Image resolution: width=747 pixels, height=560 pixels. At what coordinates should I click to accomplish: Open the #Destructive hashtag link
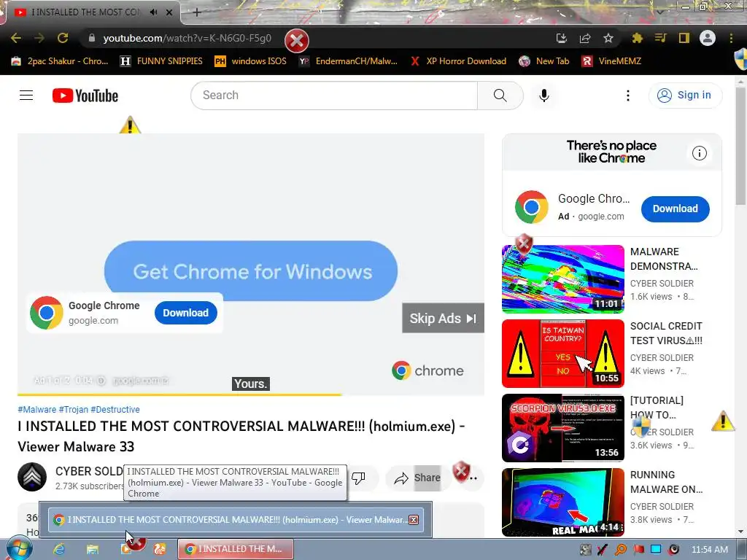115,410
